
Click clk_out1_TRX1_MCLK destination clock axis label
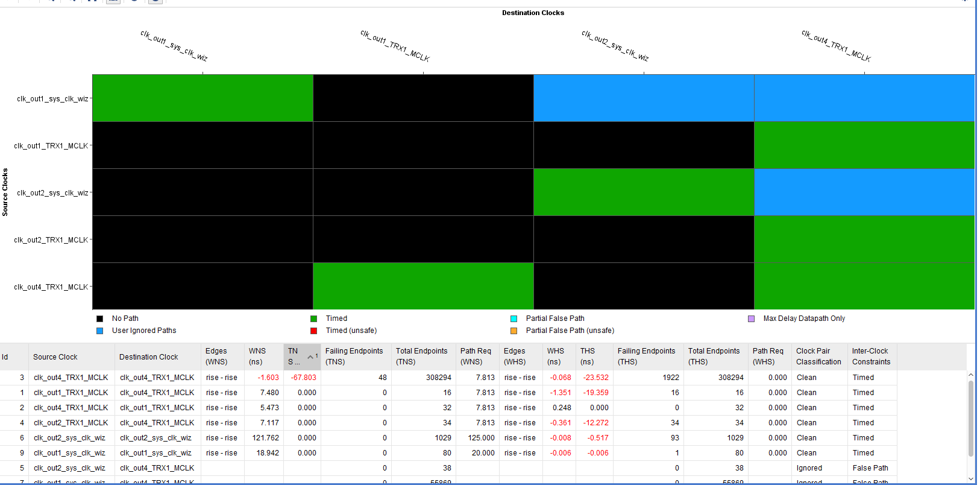395,45
